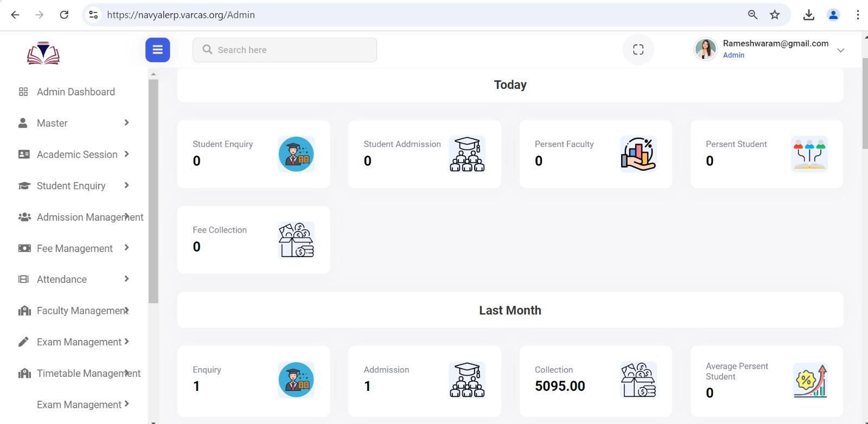
Task: Expand Admission Management submenu arrow
Action: (126, 216)
